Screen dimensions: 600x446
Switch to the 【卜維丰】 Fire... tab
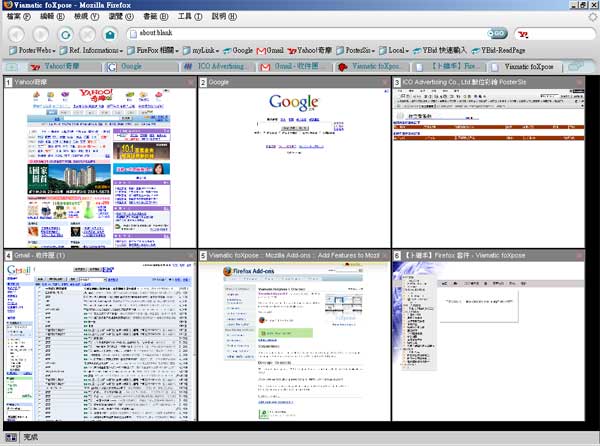pyautogui.click(x=450, y=67)
